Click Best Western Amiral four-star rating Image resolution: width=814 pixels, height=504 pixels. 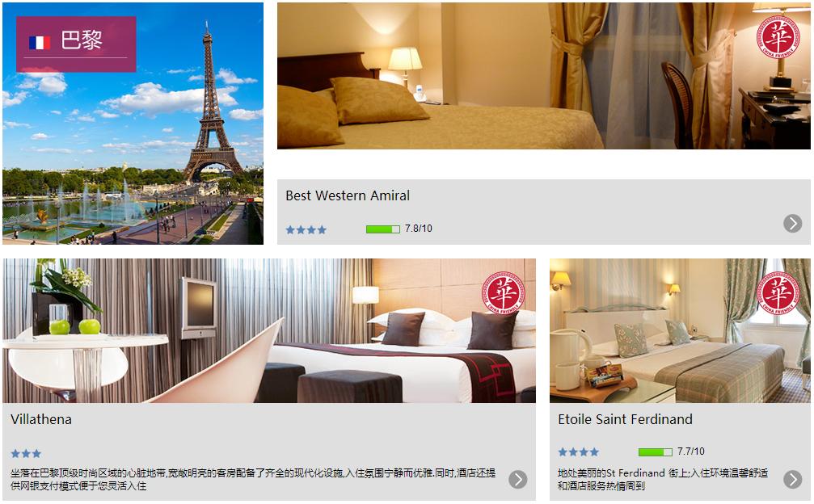(x=306, y=229)
